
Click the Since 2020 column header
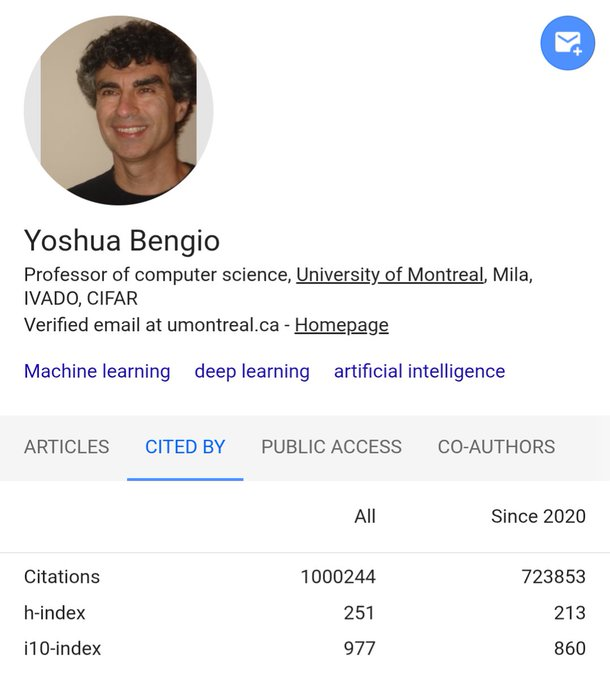[x=538, y=516]
